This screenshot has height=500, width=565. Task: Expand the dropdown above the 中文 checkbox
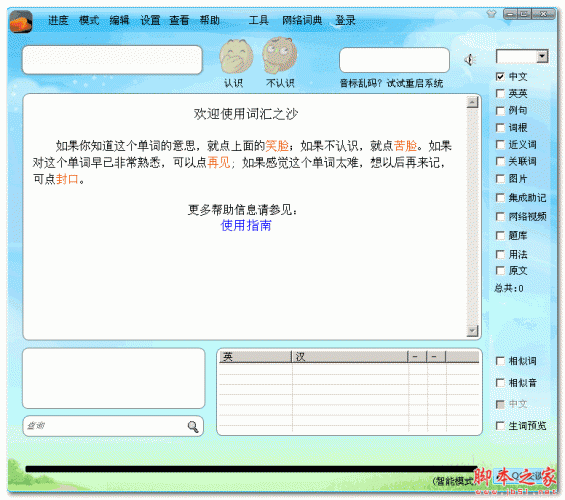(542, 57)
